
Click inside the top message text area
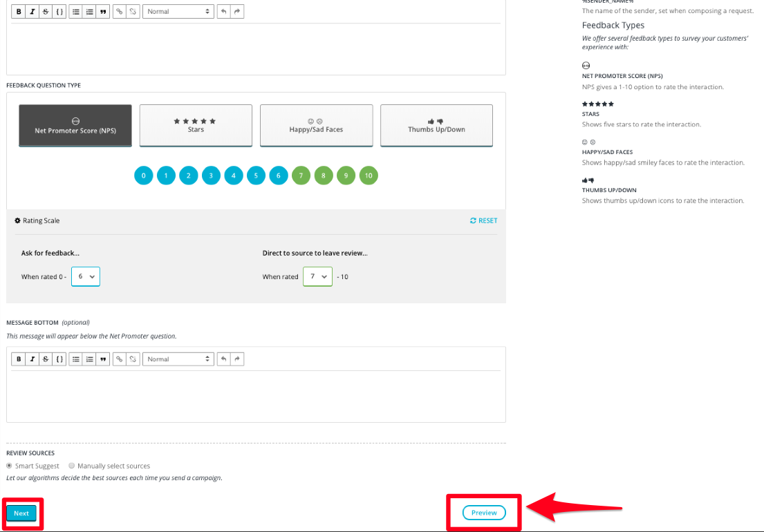[x=257, y=48]
